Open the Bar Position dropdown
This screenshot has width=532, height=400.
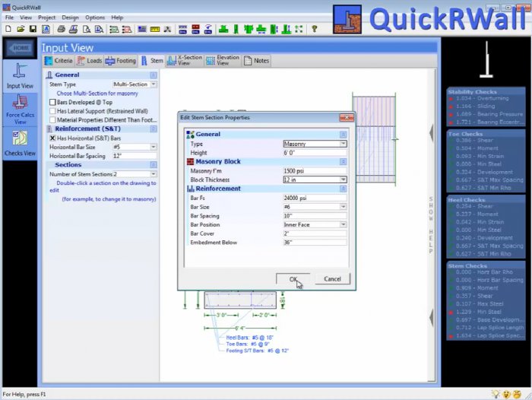pyautogui.click(x=343, y=225)
